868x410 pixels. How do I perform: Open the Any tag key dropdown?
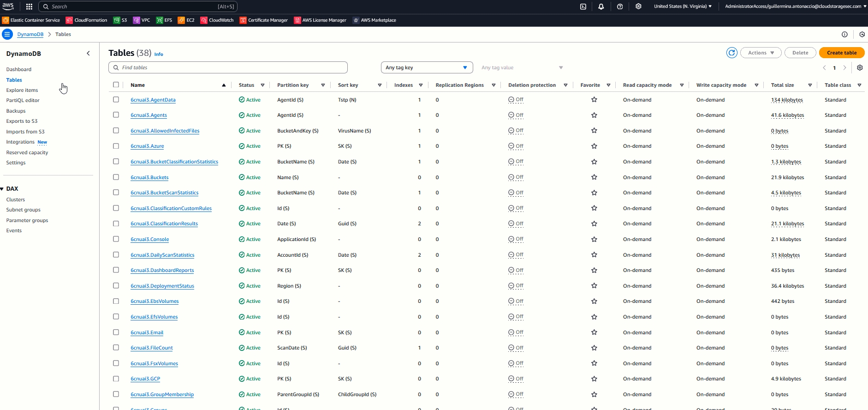tap(427, 67)
